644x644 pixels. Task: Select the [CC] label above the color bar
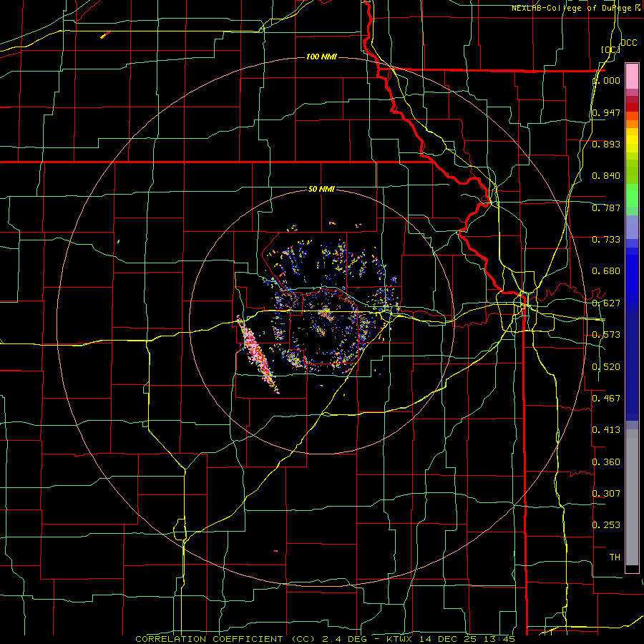click(x=610, y=49)
